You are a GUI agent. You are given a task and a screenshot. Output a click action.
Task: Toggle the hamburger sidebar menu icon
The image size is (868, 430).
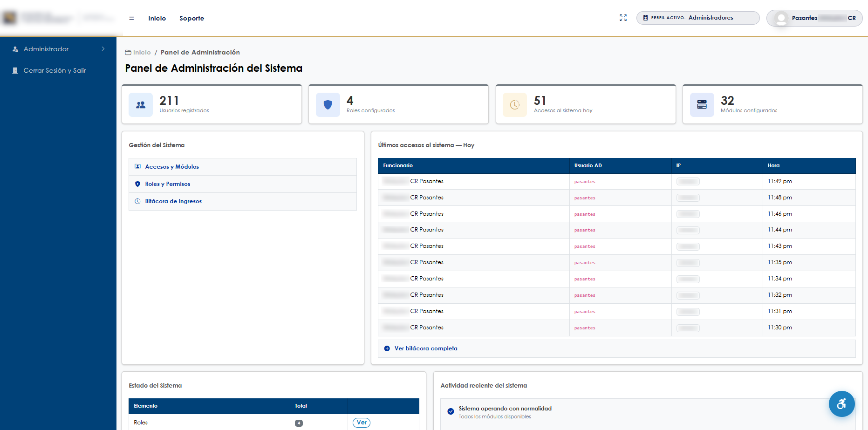131,18
